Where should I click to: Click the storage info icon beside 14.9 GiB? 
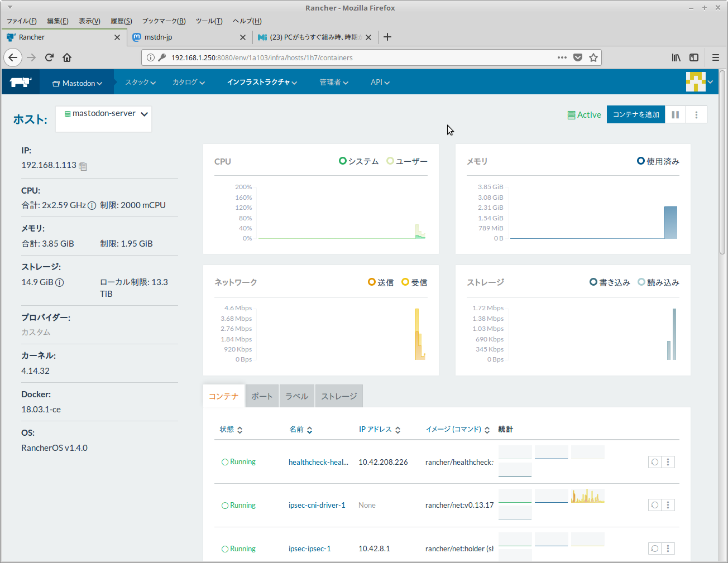tap(60, 282)
